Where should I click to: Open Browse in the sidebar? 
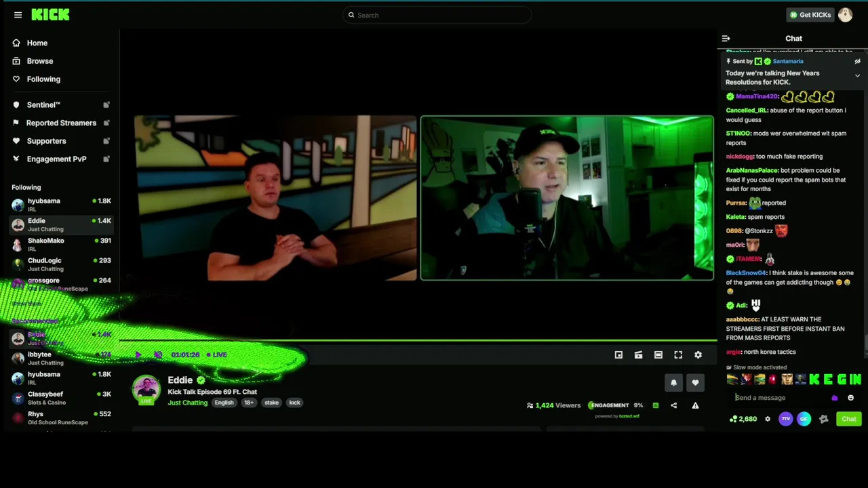40,61
